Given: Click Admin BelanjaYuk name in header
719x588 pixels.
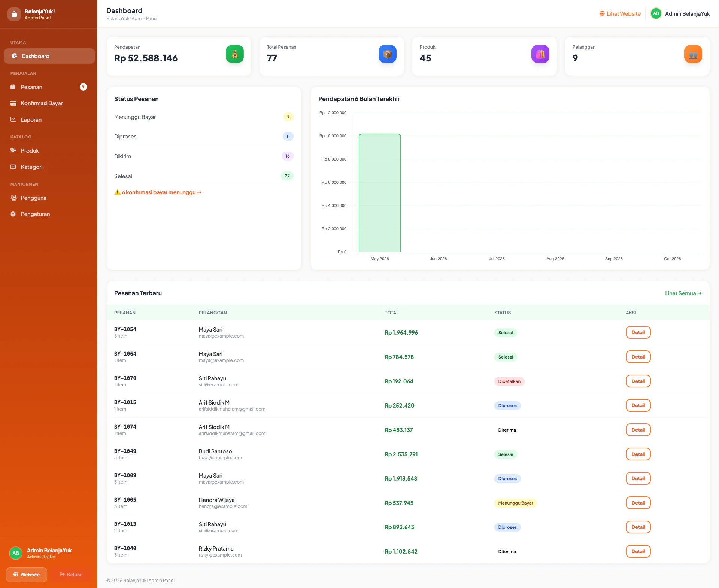Looking at the screenshot, I should [x=688, y=14].
